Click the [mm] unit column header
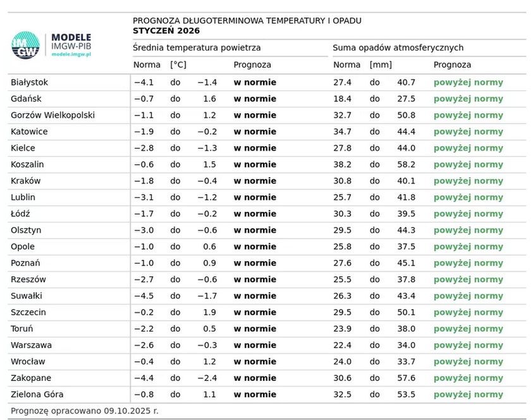Image resolution: width=531 pixels, height=420 pixels. tap(381, 65)
